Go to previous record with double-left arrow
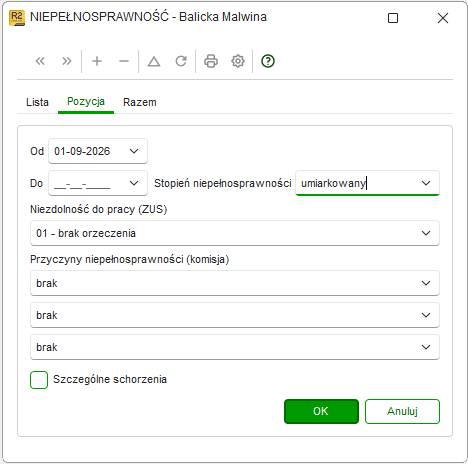468x464 pixels. [40, 61]
